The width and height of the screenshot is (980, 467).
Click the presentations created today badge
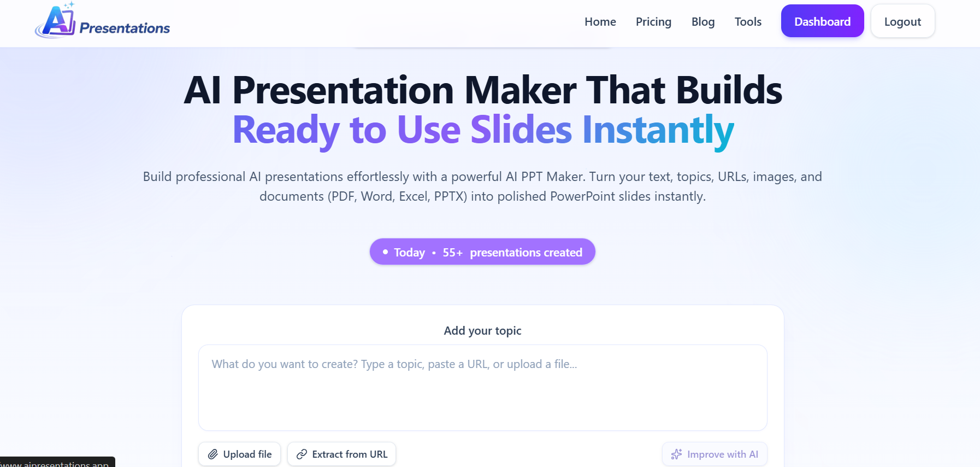[x=482, y=252]
